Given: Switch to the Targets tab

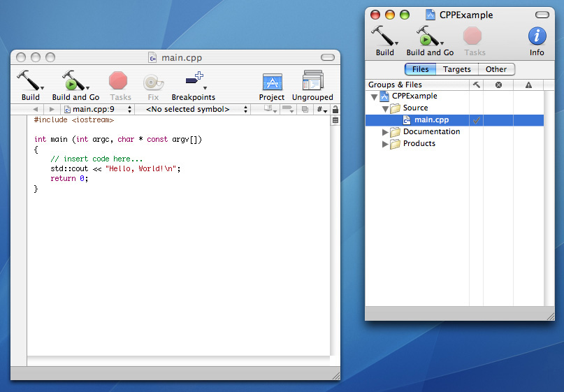Looking at the screenshot, I should pos(457,69).
